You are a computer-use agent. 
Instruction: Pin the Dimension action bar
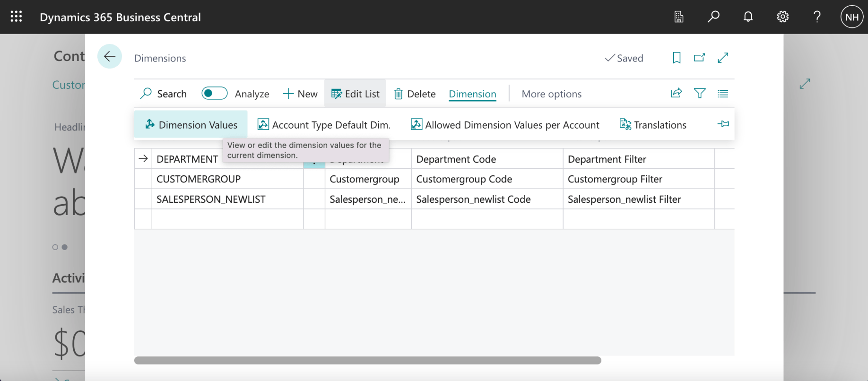point(723,124)
